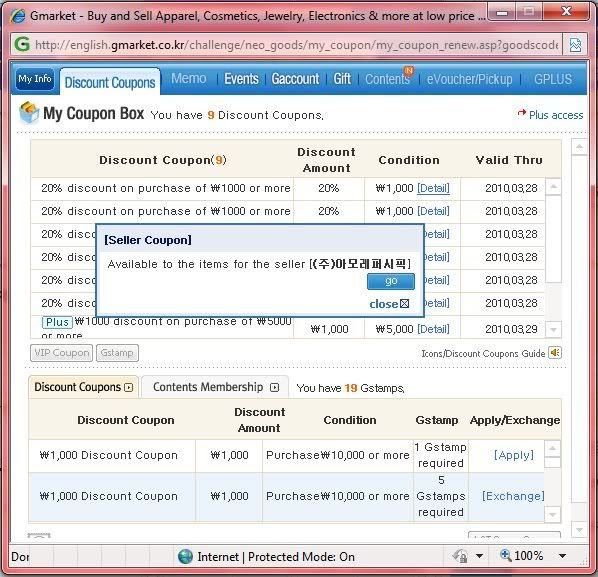Open the Icons/Discount Coupons Guide link

pyautogui.click(x=483, y=354)
